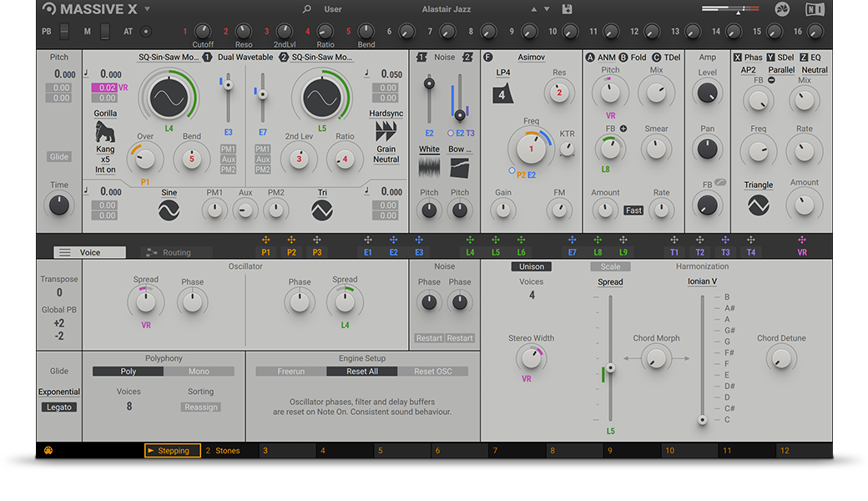Toggle the Legato button
The height and width of the screenshot is (501, 868).
(59, 407)
